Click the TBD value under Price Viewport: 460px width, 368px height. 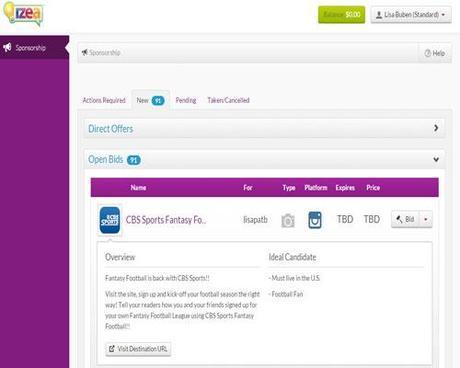pos(372,219)
